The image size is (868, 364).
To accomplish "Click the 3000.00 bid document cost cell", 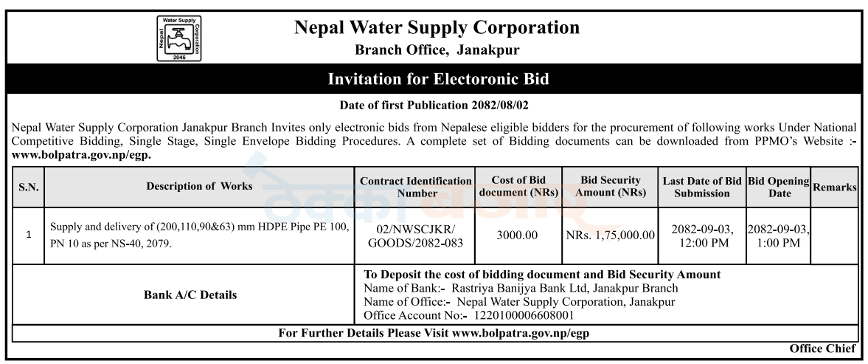I will pyautogui.click(x=518, y=236).
